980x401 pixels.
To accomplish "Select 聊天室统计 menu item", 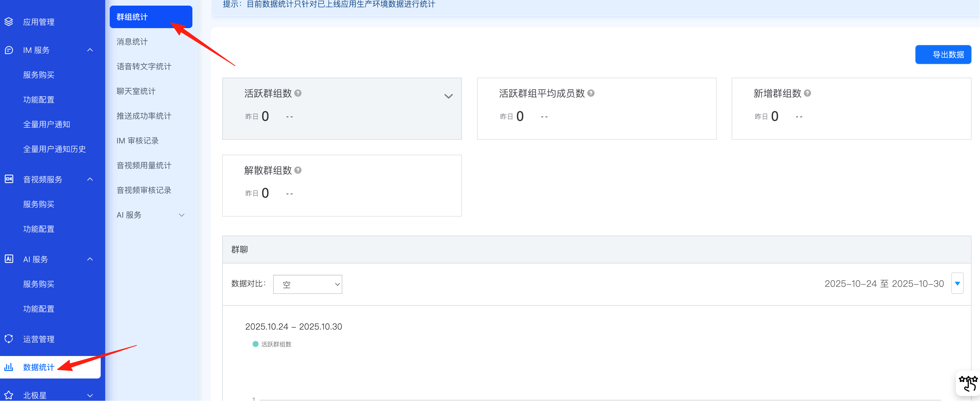I will 136,91.
